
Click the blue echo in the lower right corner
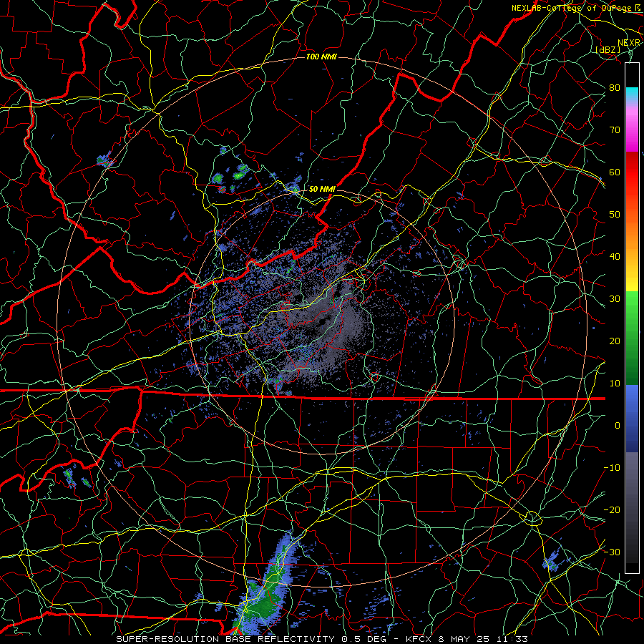[x=552, y=562]
